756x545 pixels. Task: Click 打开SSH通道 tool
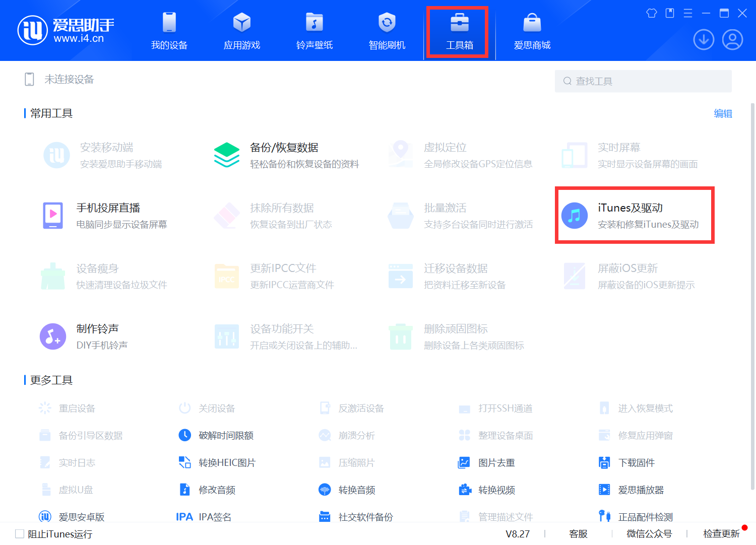point(495,408)
